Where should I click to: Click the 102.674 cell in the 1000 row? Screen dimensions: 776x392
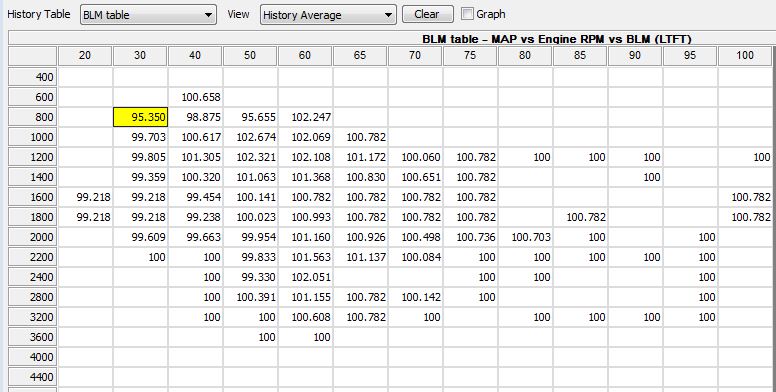pyautogui.click(x=250, y=137)
